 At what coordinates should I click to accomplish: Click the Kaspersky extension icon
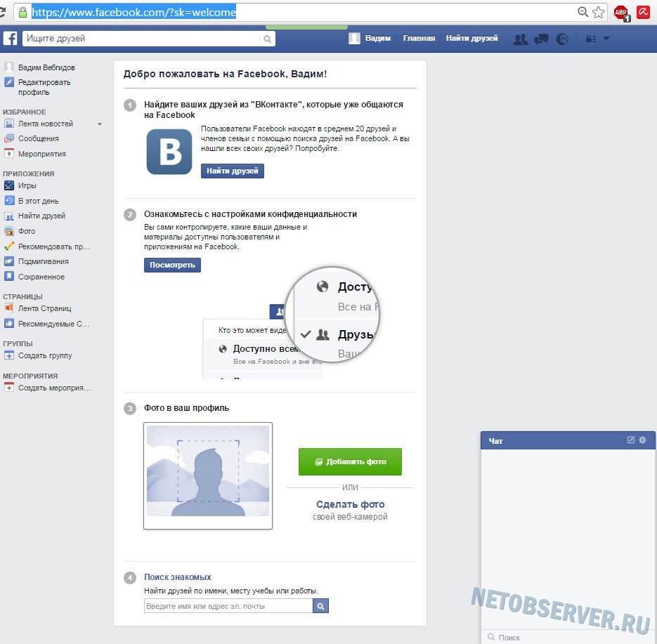tap(643, 12)
